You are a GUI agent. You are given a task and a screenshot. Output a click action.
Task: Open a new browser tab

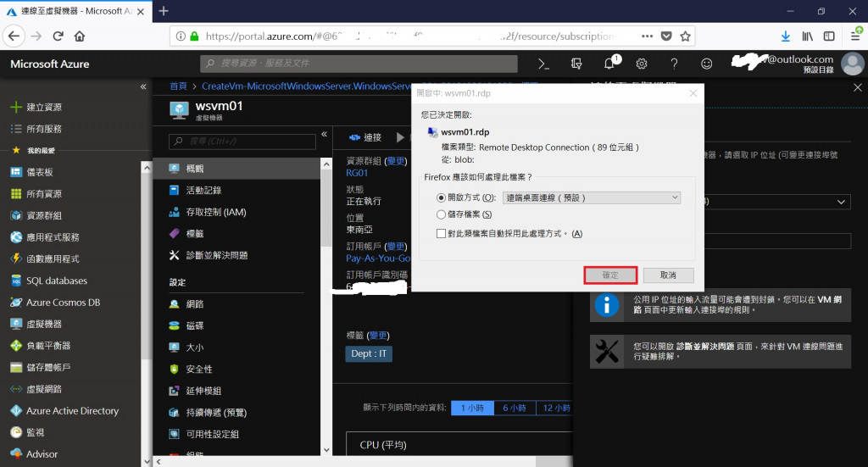164,11
